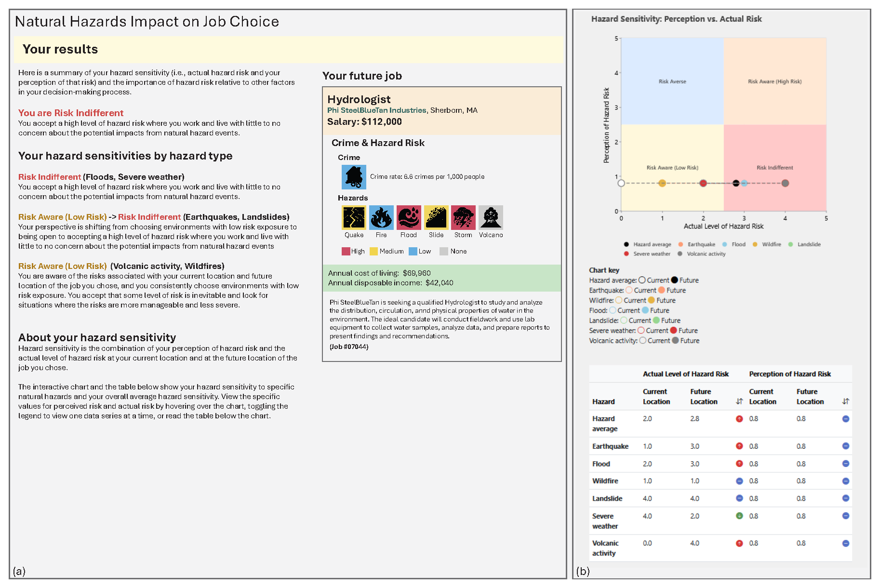Screen dimensions: 880x588
Task: Click the Volcano hazard icon
Action: coord(491,217)
